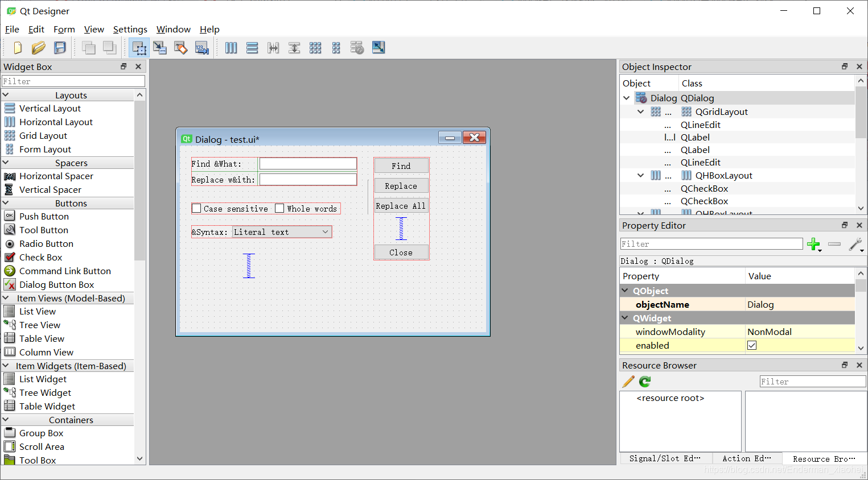
Task: Apply Lay Out Horizontally in Splitter
Action: pyautogui.click(x=273, y=48)
